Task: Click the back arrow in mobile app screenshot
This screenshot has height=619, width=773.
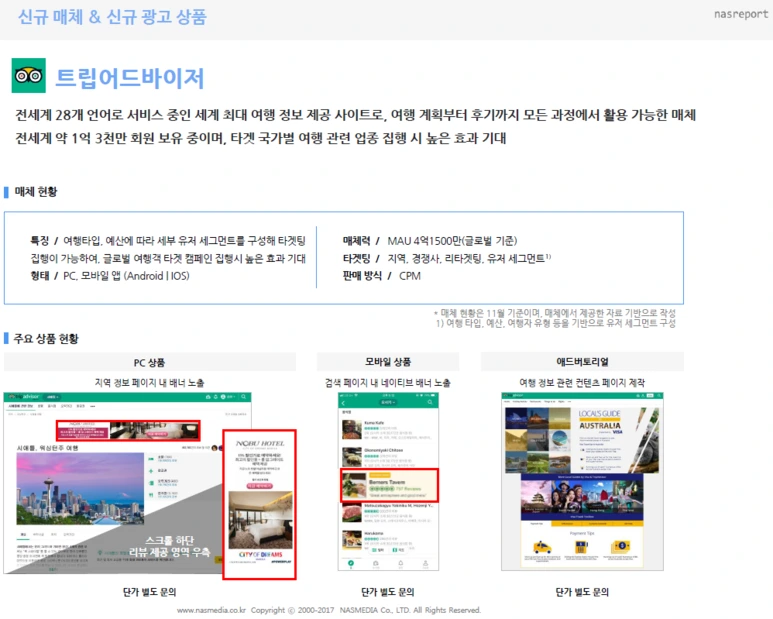Action: [x=344, y=403]
